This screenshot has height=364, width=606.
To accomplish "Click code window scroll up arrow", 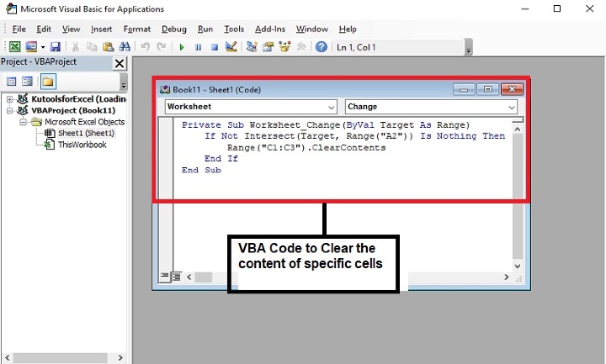I will click(x=518, y=129).
